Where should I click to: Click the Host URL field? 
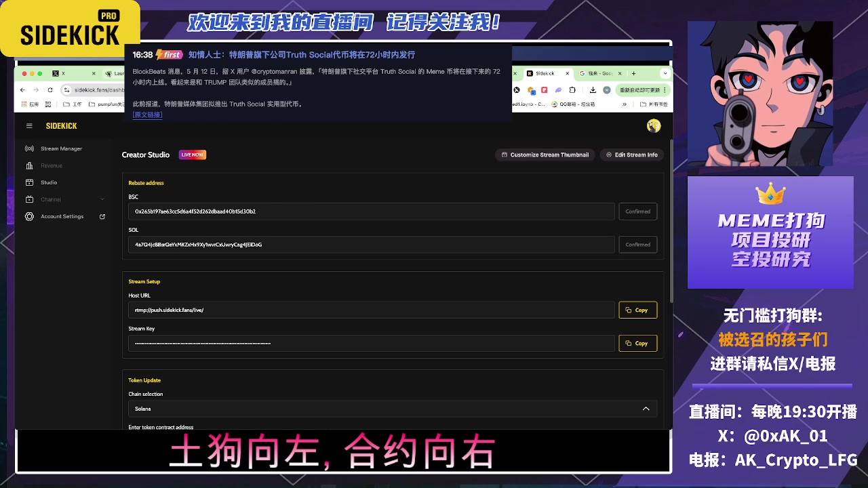click(372, 310)
